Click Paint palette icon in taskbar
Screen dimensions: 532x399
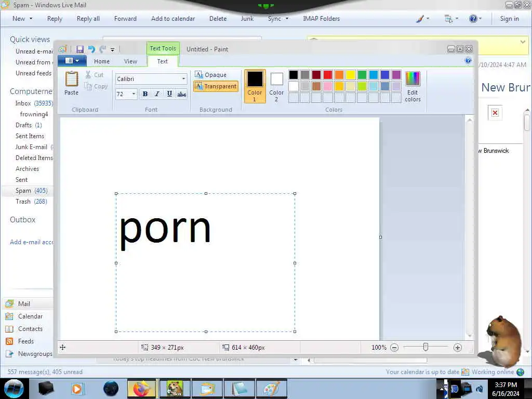pyautogui.click(x=271, y=389)
